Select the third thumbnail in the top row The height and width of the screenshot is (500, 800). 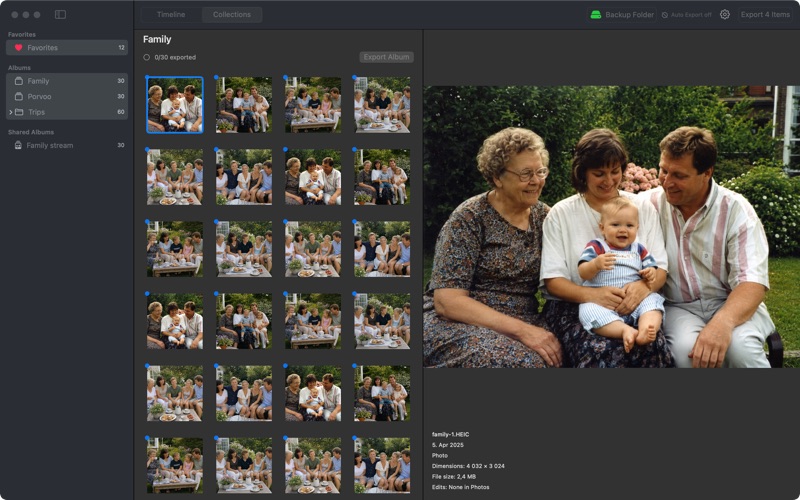point(313,105)
